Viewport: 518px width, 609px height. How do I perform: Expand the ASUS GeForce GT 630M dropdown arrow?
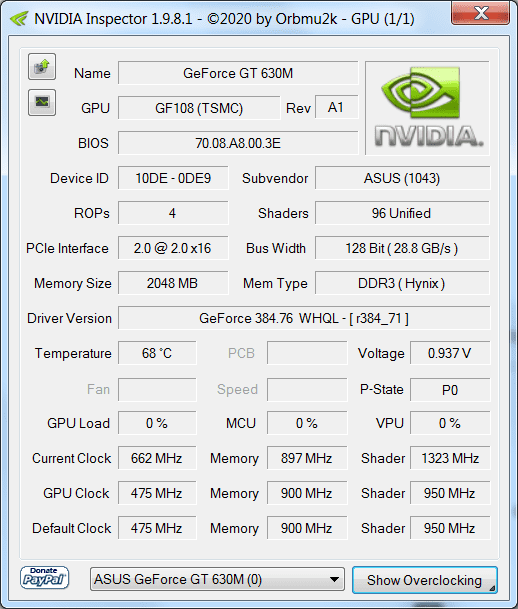point(334,579)
